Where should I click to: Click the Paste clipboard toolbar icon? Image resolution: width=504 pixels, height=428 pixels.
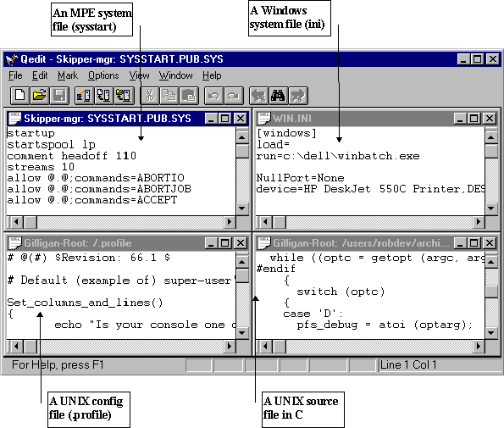tap(189, 96)
